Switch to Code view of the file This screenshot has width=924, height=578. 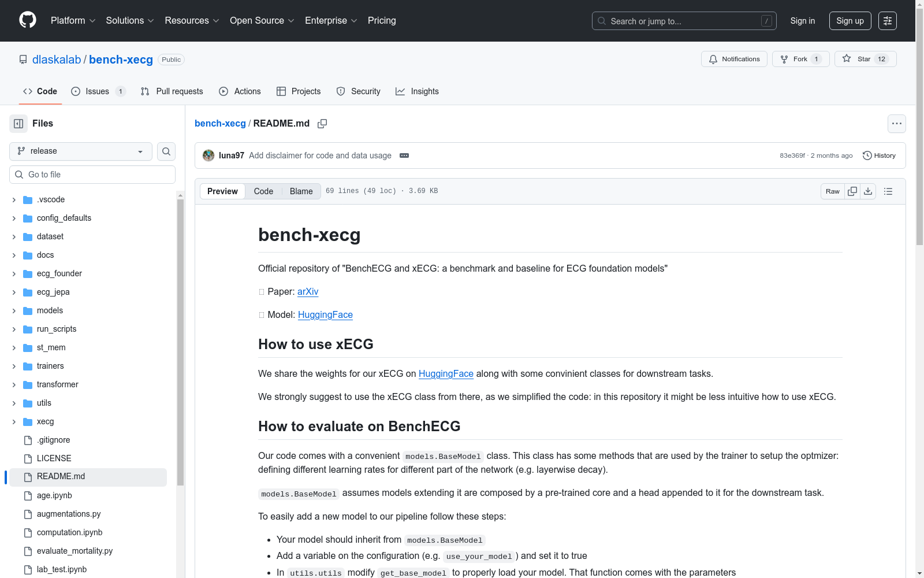[x=263, y=191]
